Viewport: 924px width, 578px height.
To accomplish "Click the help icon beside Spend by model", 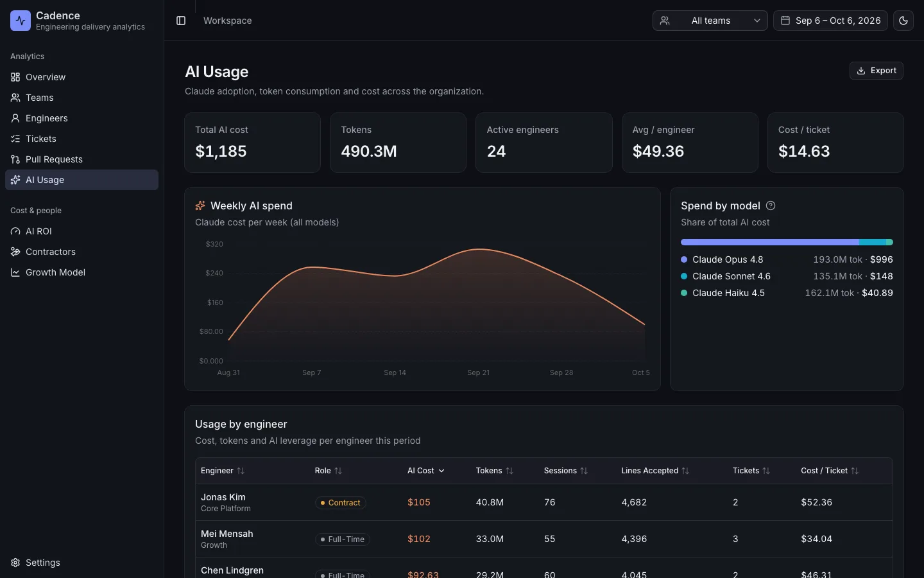I will coord(771,206).
